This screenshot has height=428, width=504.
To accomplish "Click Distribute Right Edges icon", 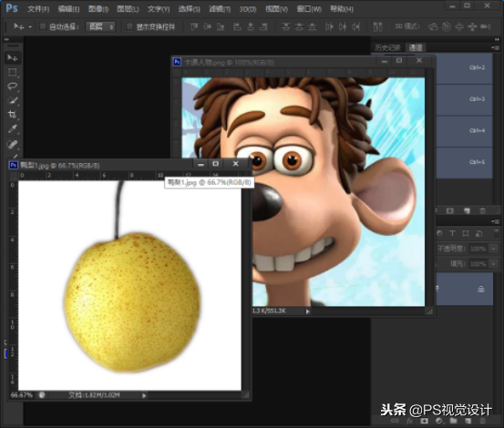I will click(355, 26).
